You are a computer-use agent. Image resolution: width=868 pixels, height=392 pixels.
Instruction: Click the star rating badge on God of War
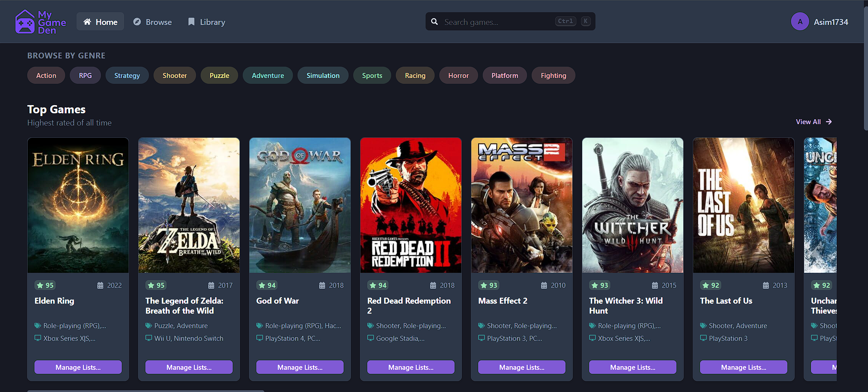[267, 285]
